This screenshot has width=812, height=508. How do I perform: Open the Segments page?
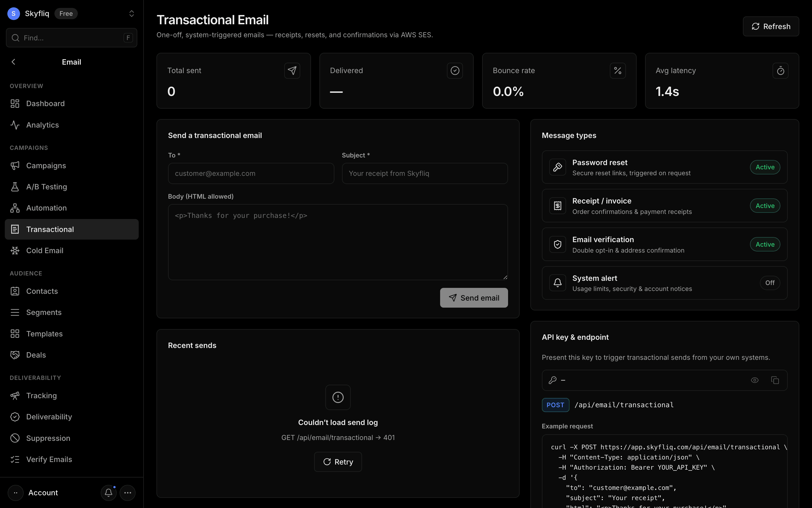coord(71,312)
